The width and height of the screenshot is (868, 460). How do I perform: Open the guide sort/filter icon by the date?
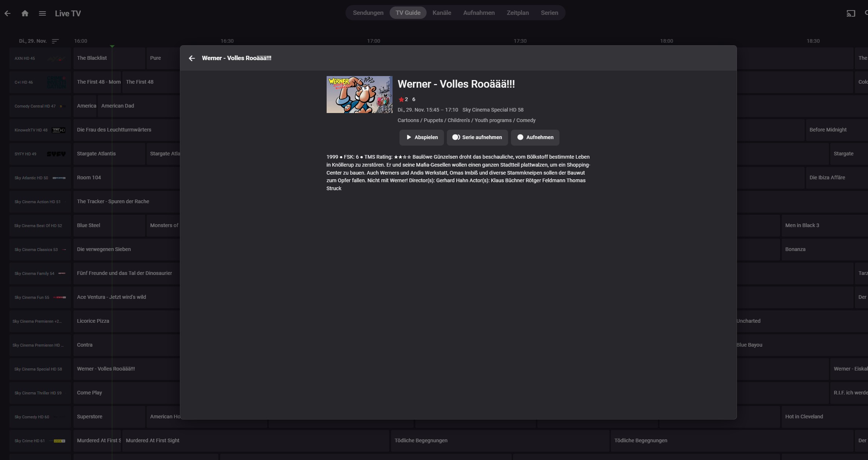pos(55,41)
